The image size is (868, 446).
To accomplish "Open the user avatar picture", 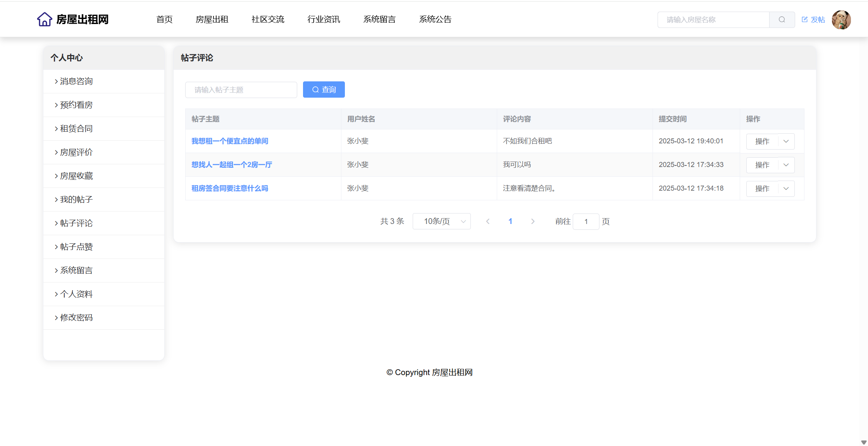I will pyautogui.click(x=841, y=20).
